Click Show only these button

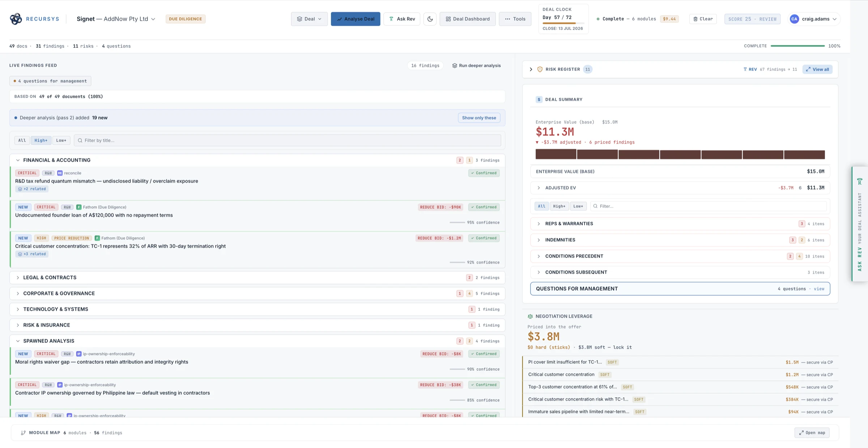479,118
